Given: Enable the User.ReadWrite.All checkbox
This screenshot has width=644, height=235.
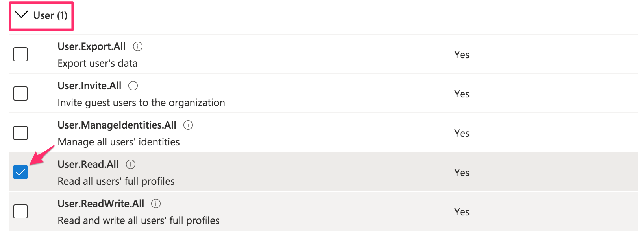Looking at the screenshot, I should click(20, 211).
